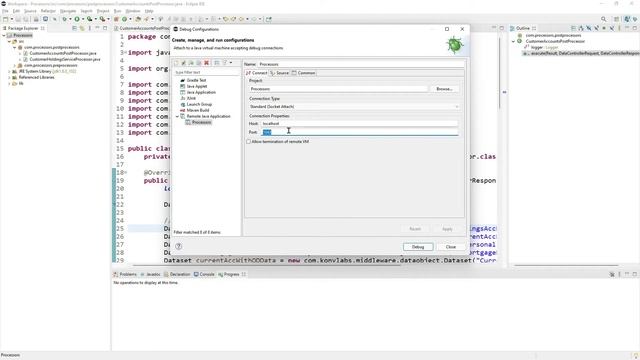Click the Port input field
Viewport: 640px width, 360px height.
point(360,132)
